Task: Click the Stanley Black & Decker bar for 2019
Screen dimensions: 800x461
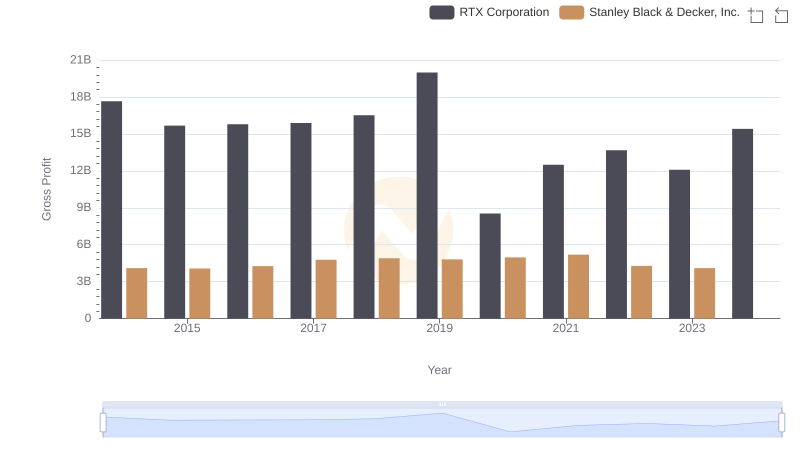Action: (453, 289)
